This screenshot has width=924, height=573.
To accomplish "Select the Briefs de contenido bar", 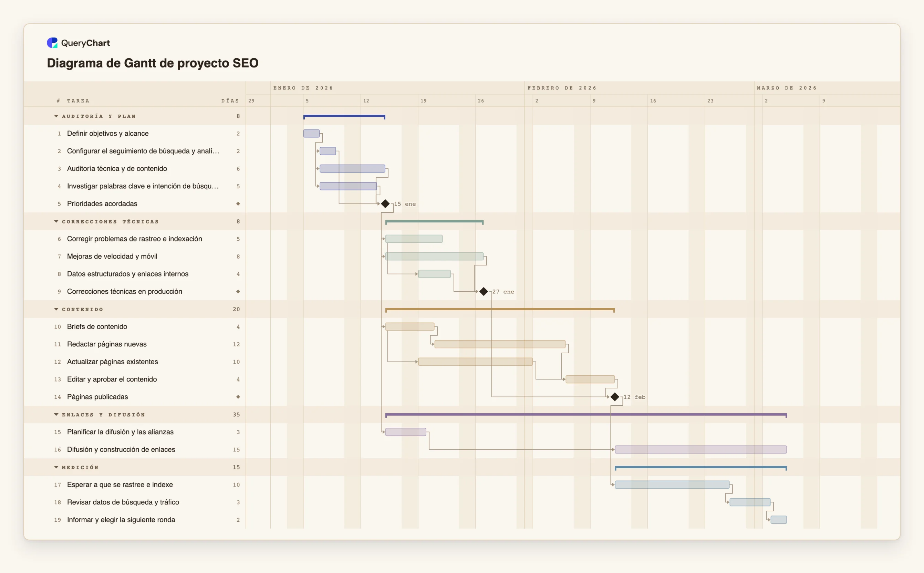I will pos(410,327).
